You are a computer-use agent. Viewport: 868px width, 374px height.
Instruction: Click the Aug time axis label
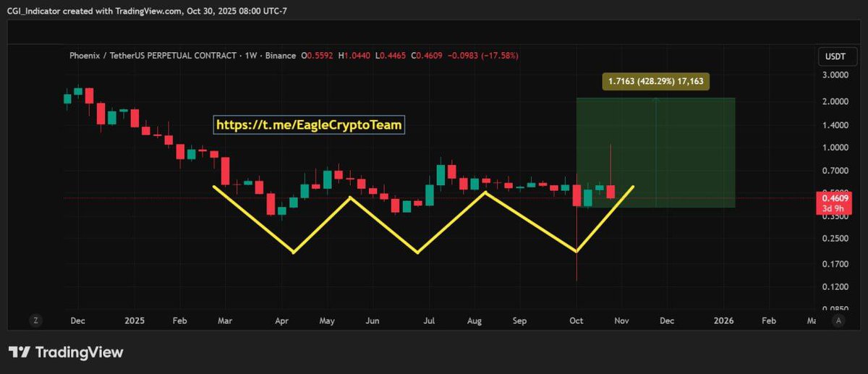475,320
